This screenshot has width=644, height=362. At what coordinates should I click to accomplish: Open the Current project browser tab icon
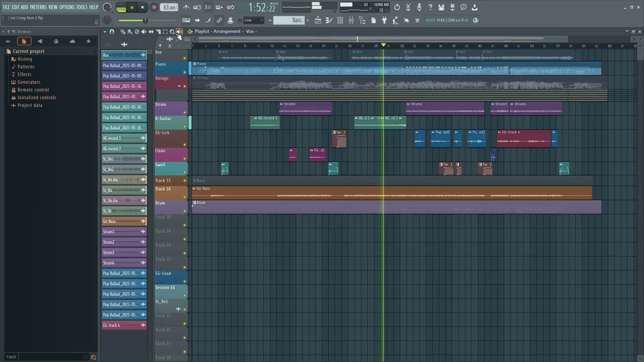(24, 41)
